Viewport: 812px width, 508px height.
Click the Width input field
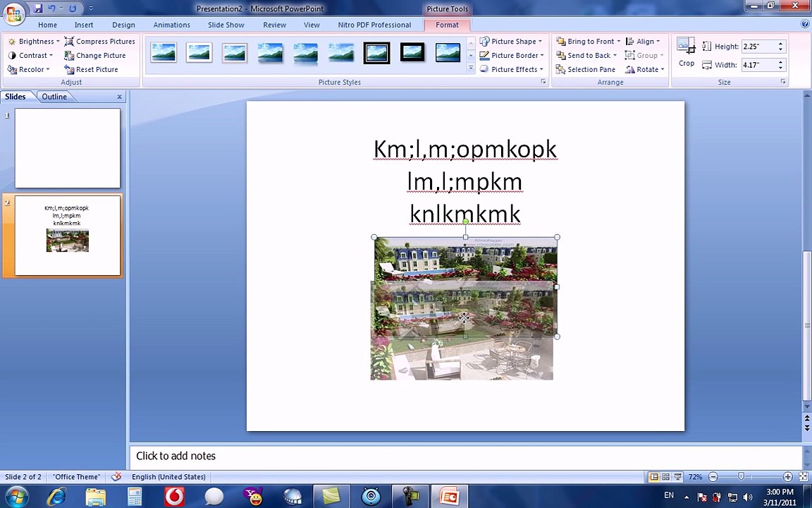758,65
